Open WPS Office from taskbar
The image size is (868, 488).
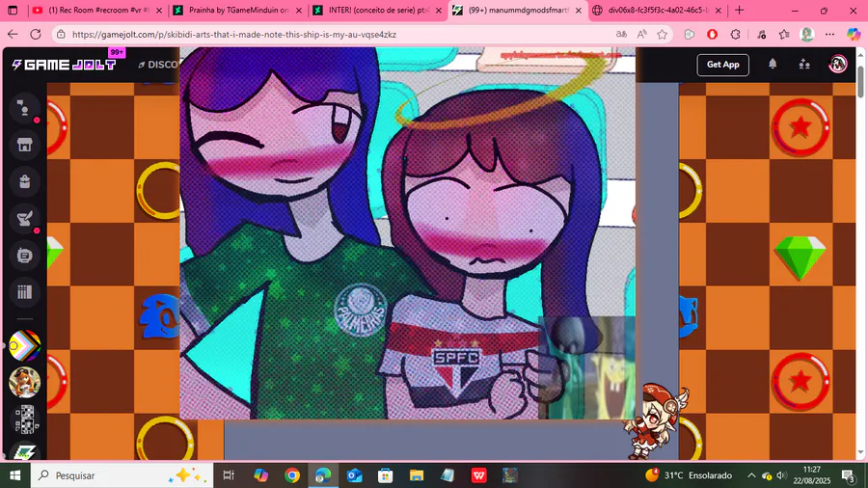(x=478, y=475)
